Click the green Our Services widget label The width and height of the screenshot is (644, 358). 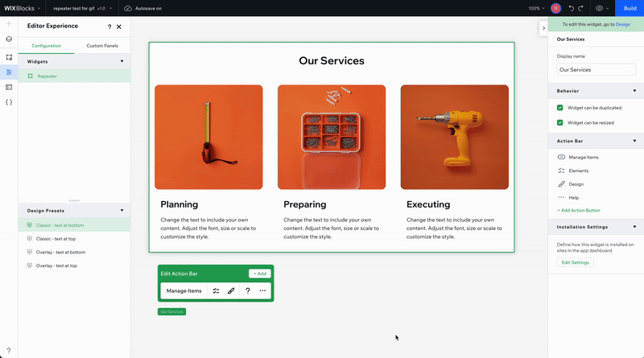point(171,311)
